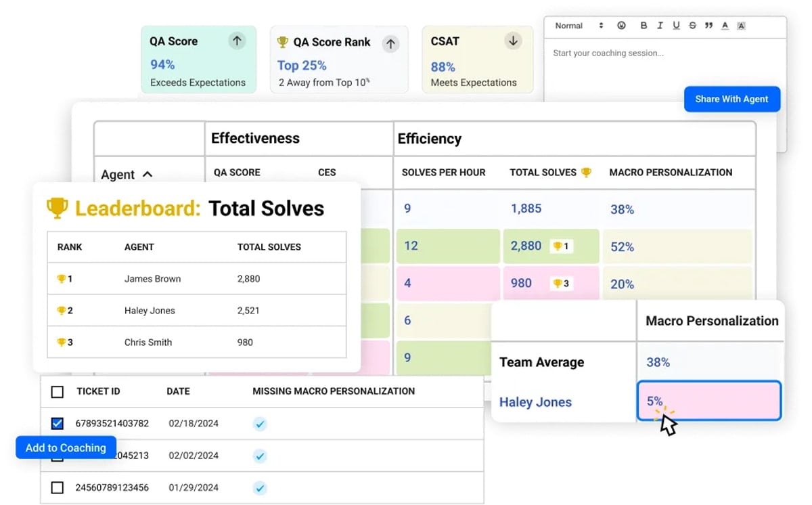
Task: Apply strikethrough formatting
Action: click(692, 26)
